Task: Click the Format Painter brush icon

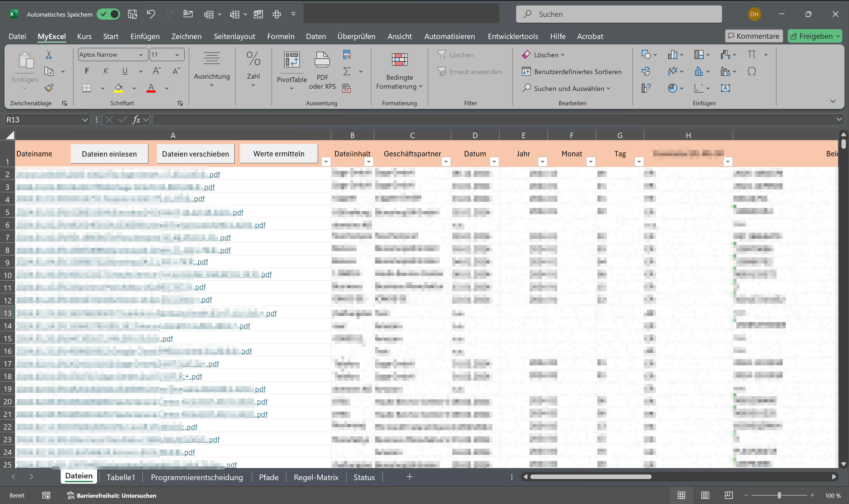Action: (x=49, y=88)
